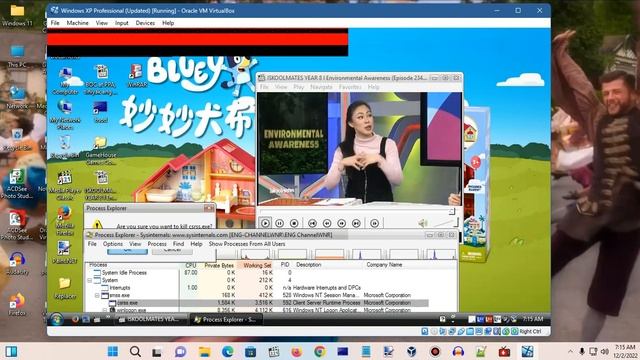640x360 pixels.
Task: Click the media player seek bar
Action: point(358,211)
